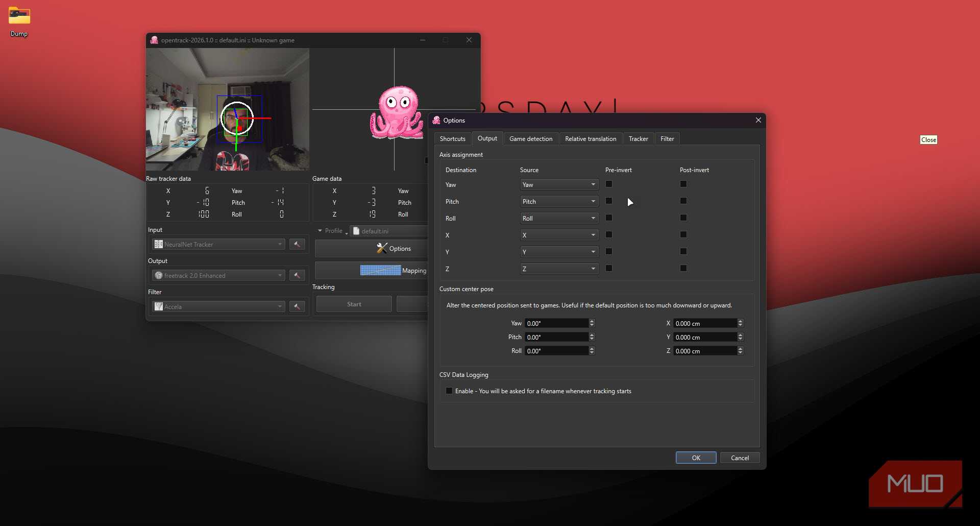Enable Post-invert for X axis
The image size is (980, 526).
[x=683, y=234]
